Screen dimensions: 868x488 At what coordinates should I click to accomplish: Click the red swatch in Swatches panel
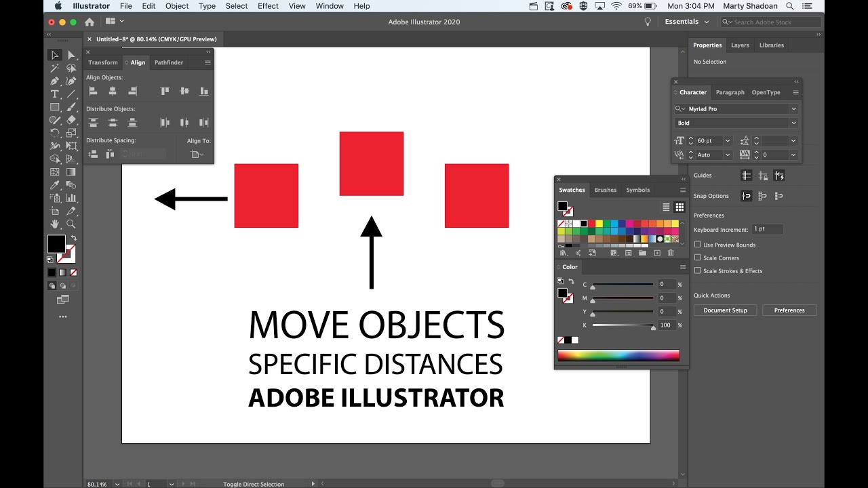tap(591, 224)
